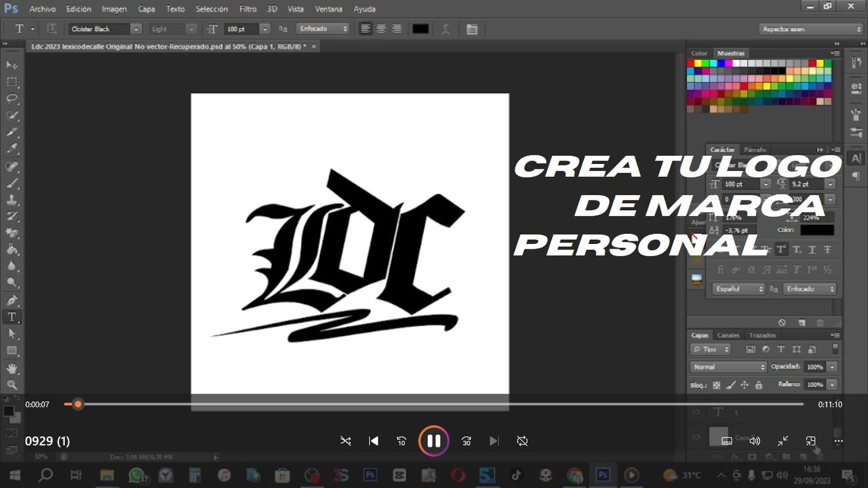
Task: Select the Crop tool
Action: 12,132
